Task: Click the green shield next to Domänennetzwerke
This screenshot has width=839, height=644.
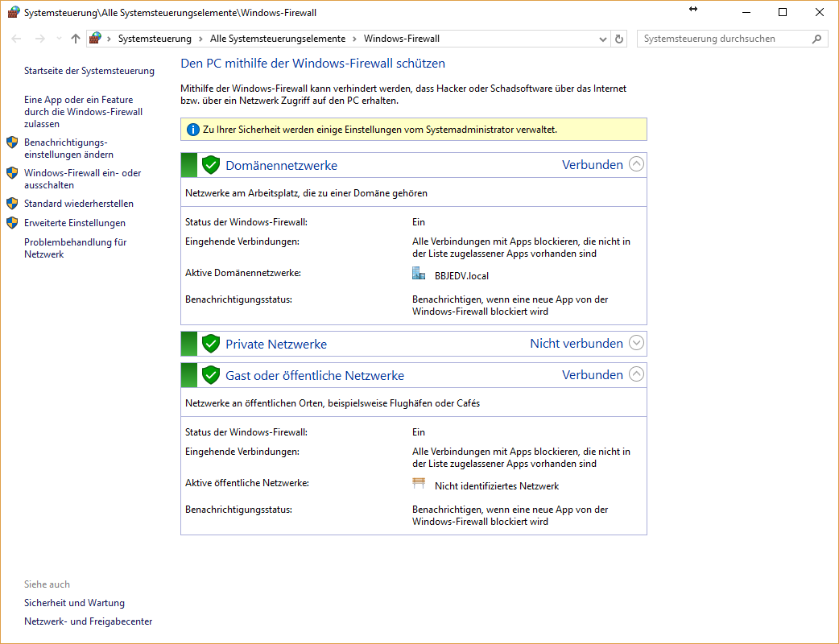Action: (x=211, y=165)
